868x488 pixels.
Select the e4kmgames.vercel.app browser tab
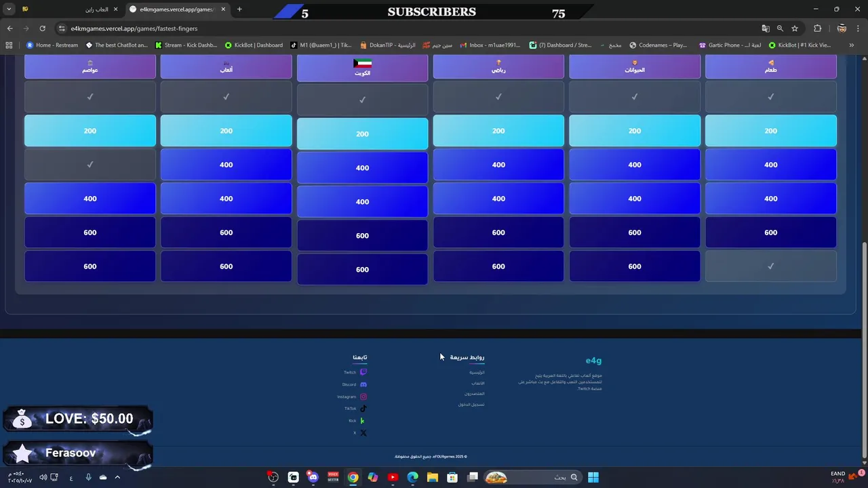(x=178, y=9)
